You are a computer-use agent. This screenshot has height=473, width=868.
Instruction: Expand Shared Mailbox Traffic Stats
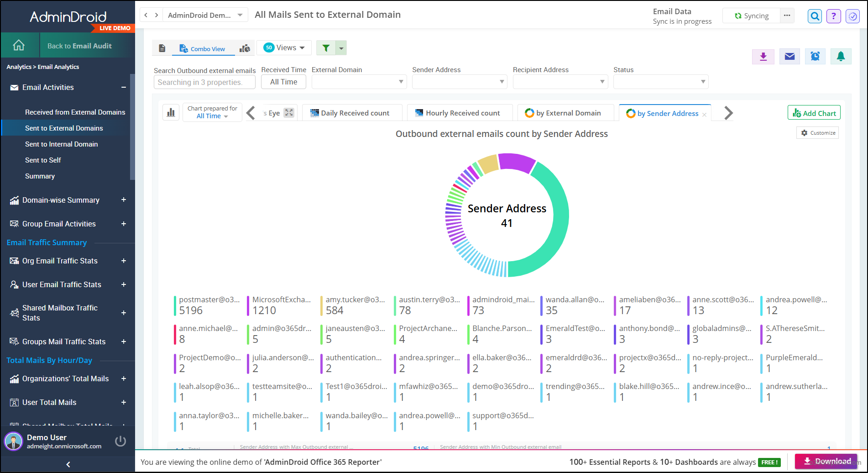tap(124, 313)
